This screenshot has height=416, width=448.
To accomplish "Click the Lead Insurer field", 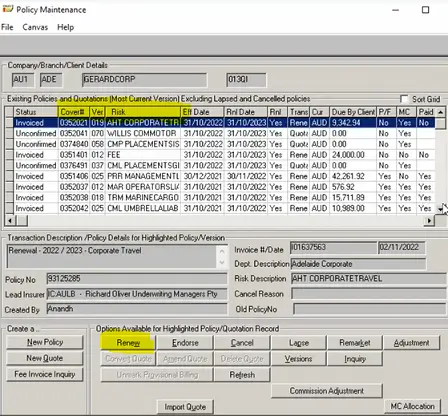I will [137, 294].
